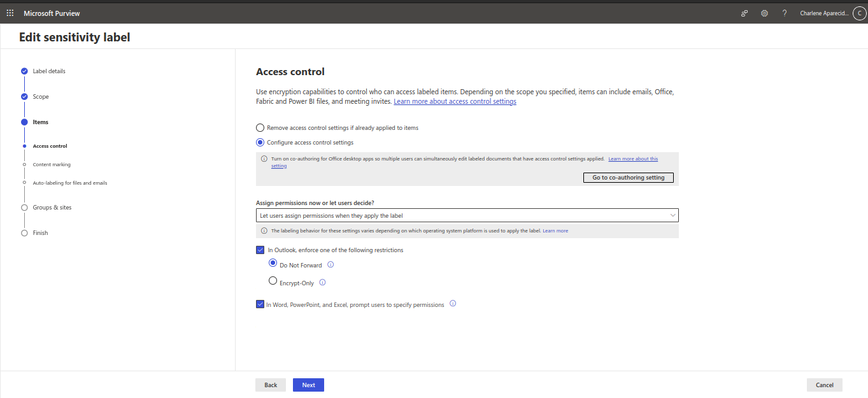Click the Cancel button
Image resolution: width=868 pixels, height=398 pixels.
coord(825,385)
